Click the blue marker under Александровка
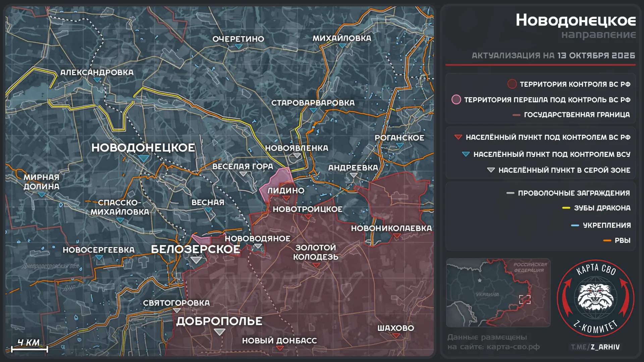Viewport: 644px width, 362px height. [x=97, y=80]
